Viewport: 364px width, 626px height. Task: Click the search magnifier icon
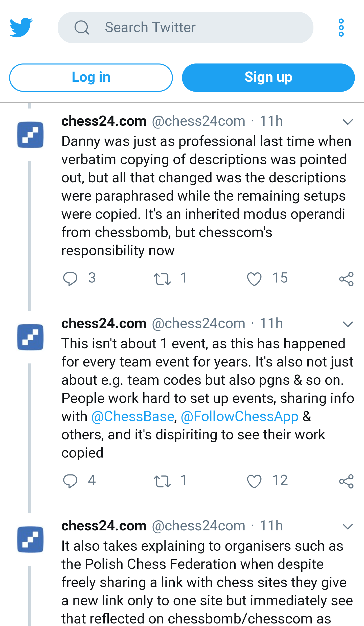point(81,27)
